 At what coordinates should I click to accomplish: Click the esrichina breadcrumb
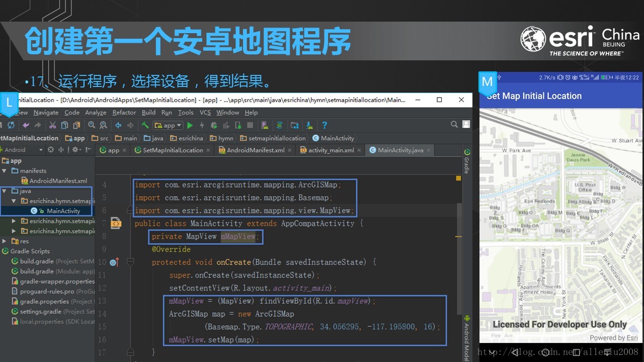pyautogui.click(x=187, y=138)
